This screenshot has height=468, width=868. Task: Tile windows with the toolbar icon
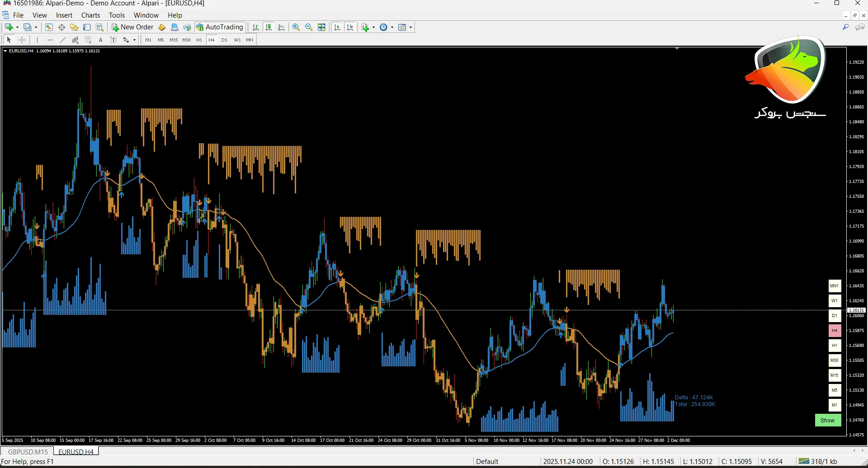coord(321,27)
